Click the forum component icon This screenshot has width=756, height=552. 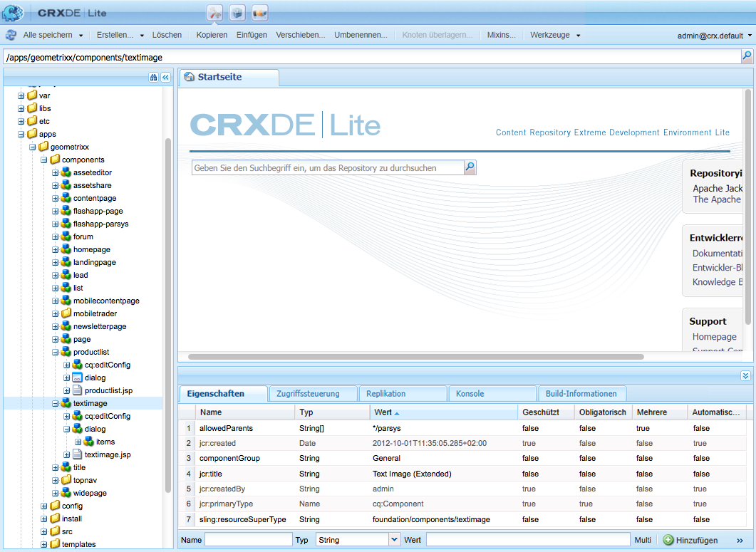pos(66,236)
